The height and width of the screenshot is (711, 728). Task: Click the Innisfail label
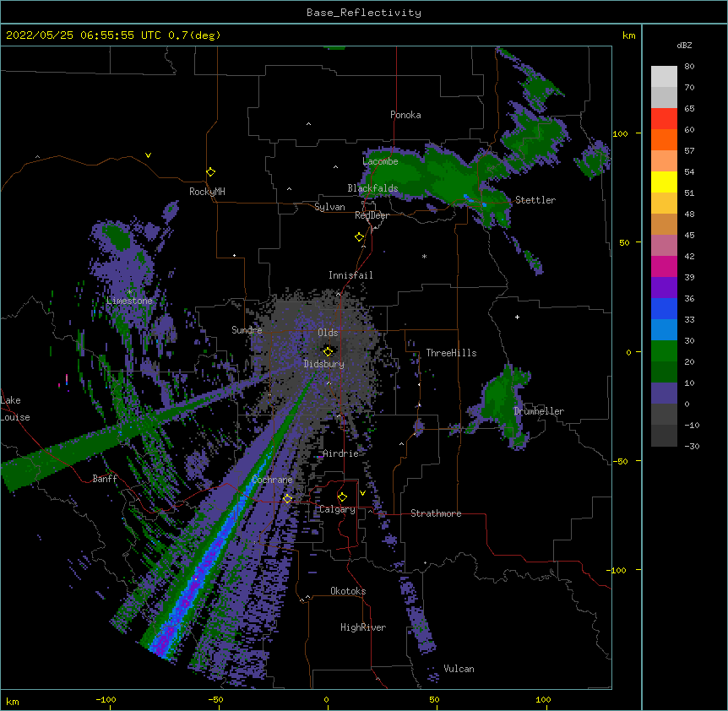click(x=350, y=275)
